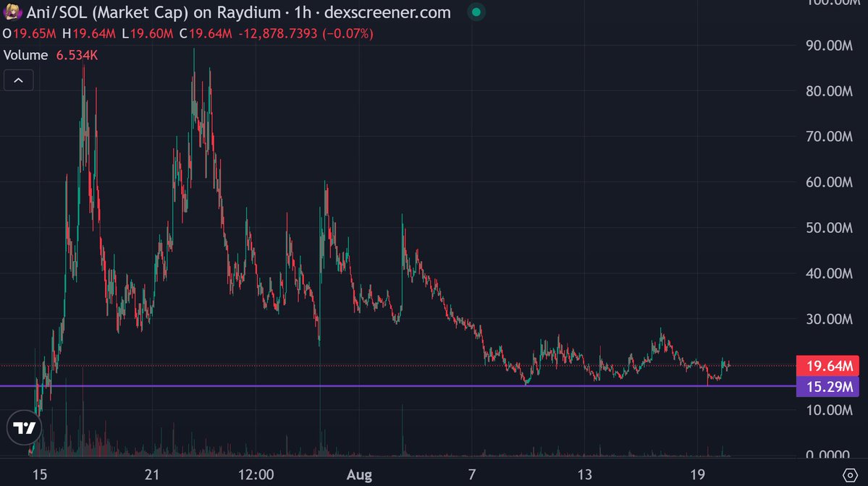Click the 15 date label on time axis
868x486 pixels.
[39, 474]
